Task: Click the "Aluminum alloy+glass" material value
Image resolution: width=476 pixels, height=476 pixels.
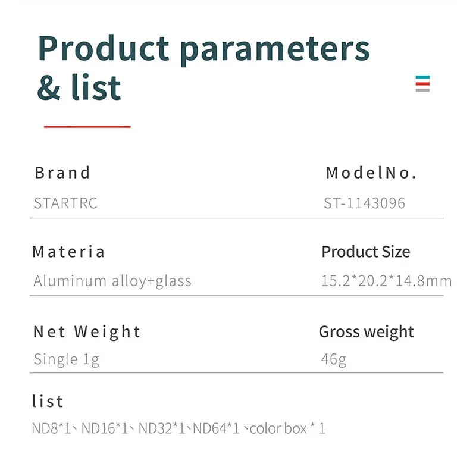Action: click(112, 281)
